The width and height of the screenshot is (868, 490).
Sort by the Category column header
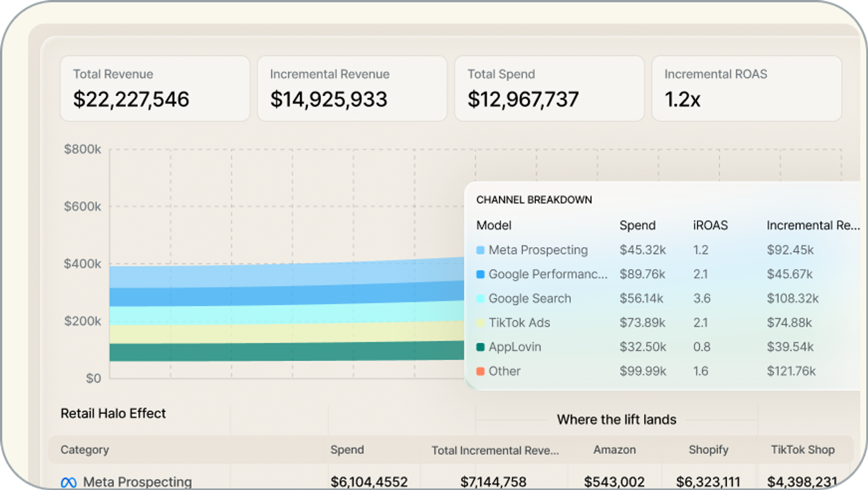pyautogui.click(x=85, y=449)
